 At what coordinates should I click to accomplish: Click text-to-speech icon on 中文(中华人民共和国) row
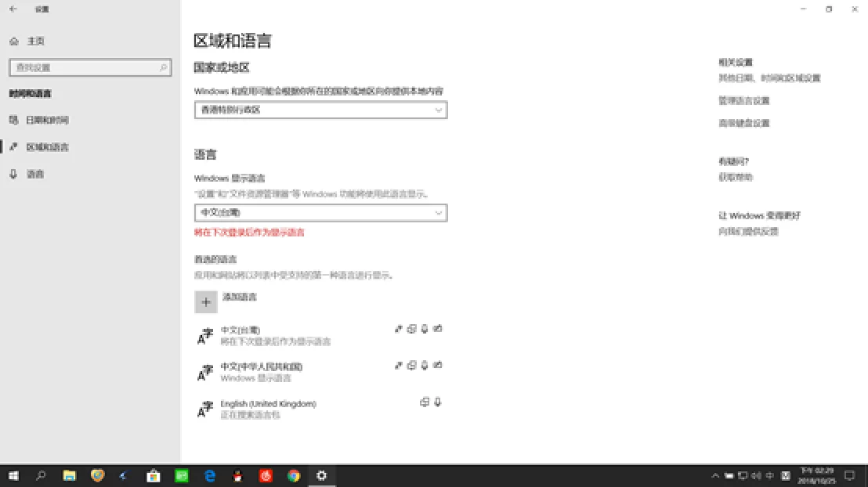click(x=411, y=365)
